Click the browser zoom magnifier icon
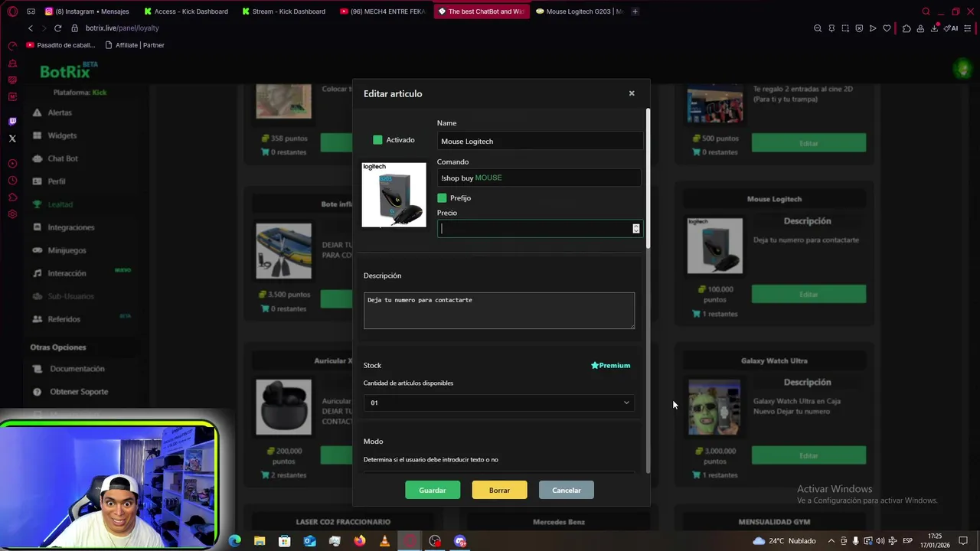980x551 pixels. click(818, 28)
